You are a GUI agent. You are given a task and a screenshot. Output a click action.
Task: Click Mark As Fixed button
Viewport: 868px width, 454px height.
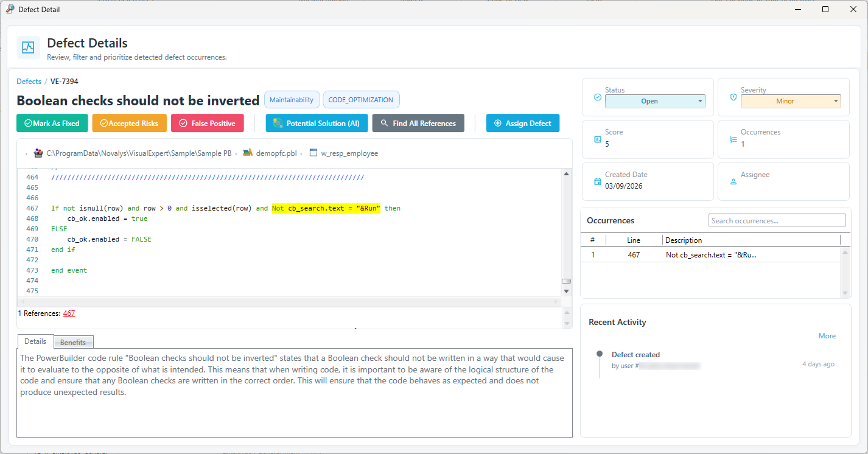[52, 123]
